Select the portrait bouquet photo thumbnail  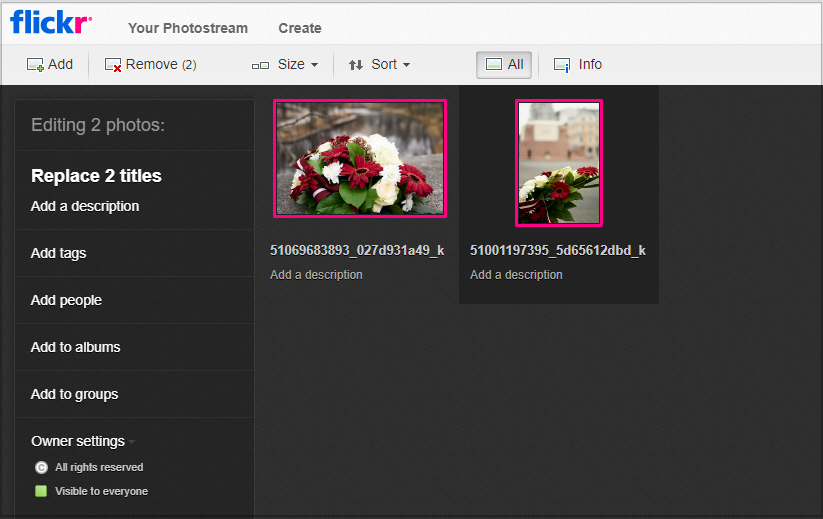click(559, 163)
